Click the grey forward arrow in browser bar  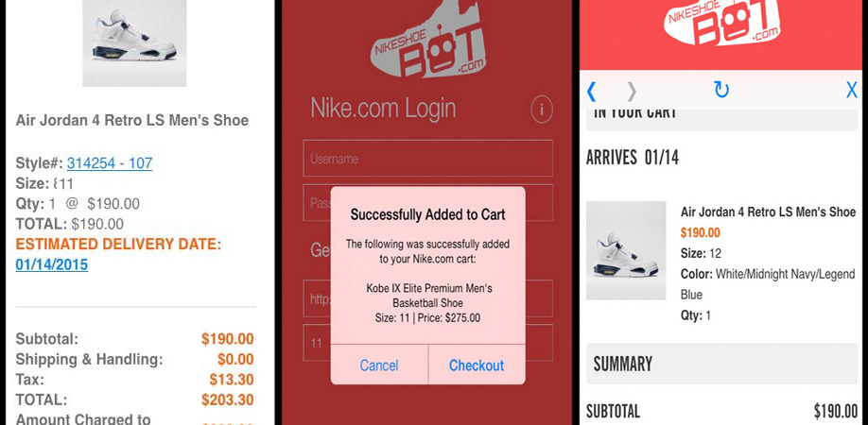point(632,92)
